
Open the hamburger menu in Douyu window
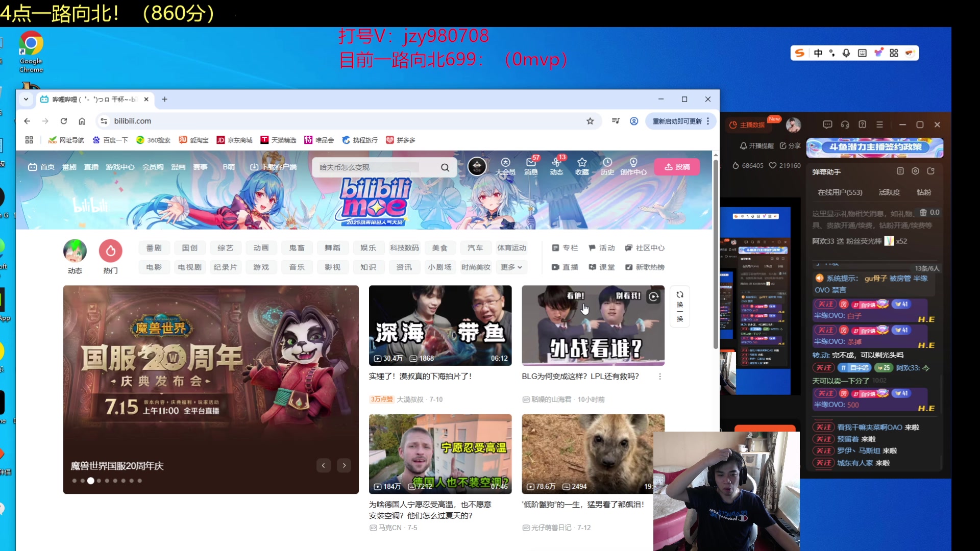879,124
